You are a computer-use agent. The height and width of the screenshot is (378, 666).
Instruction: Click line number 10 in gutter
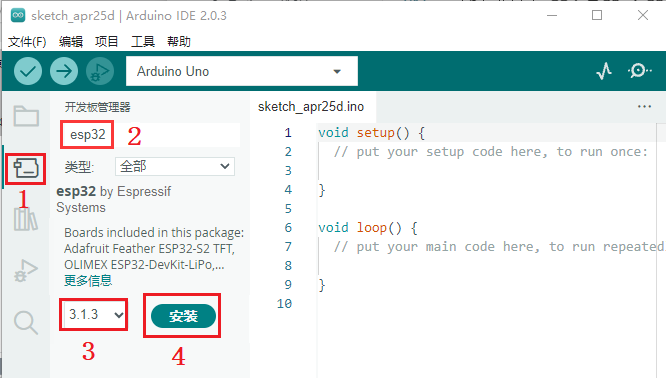coord(285,304)
